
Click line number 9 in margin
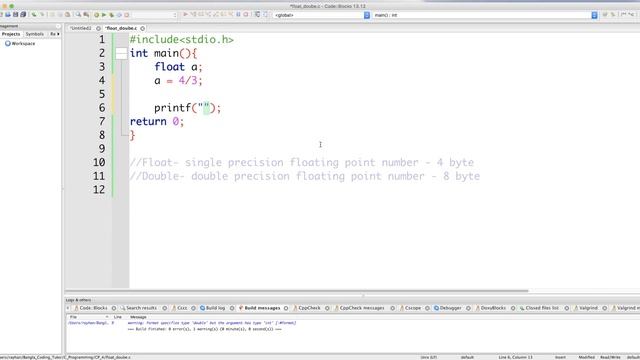pos(102,149)
